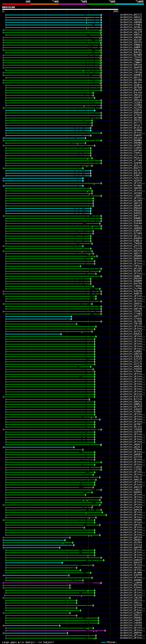Click the orange ~40% identity legend segment

click(x=45, y=4)
